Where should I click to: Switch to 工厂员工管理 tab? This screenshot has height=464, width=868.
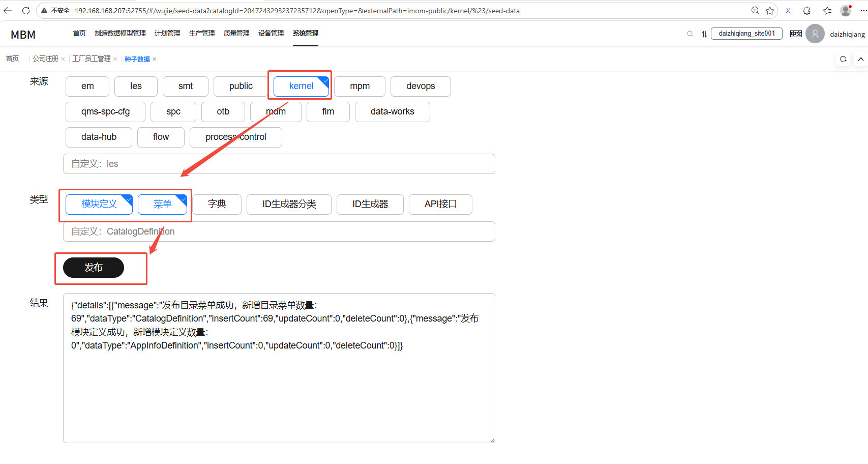(x=92, y=59)
